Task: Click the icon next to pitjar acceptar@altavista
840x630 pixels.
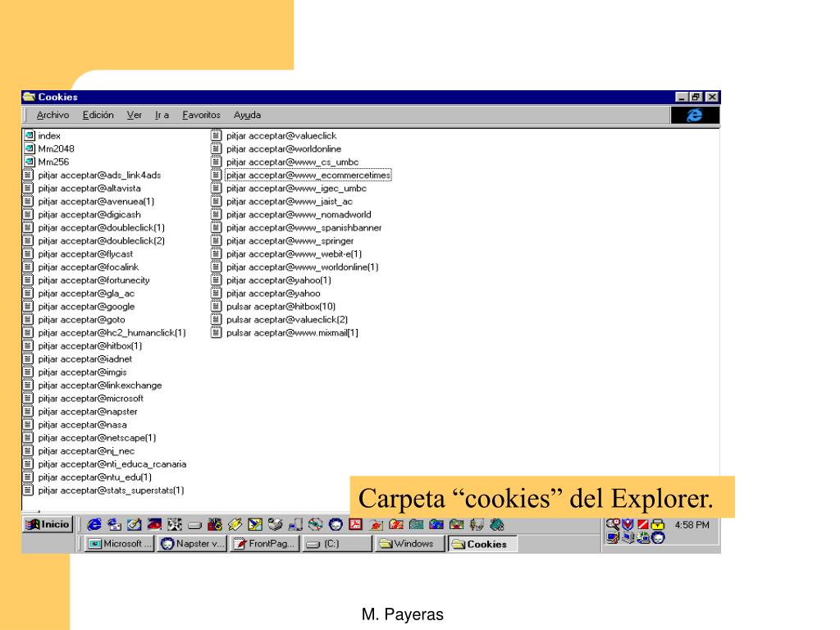Action: (29, 188)
